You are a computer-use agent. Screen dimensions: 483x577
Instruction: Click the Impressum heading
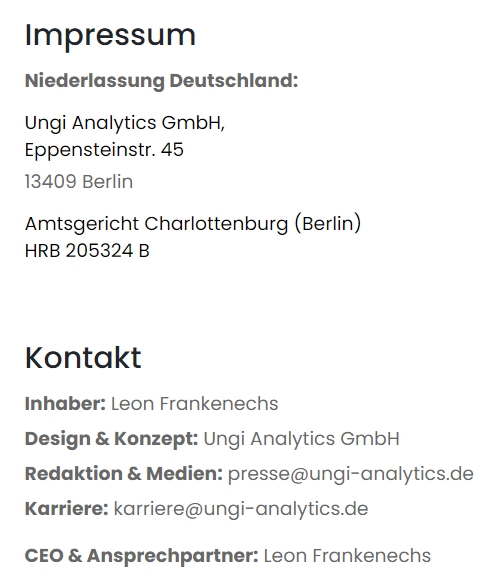coord(110,36)
